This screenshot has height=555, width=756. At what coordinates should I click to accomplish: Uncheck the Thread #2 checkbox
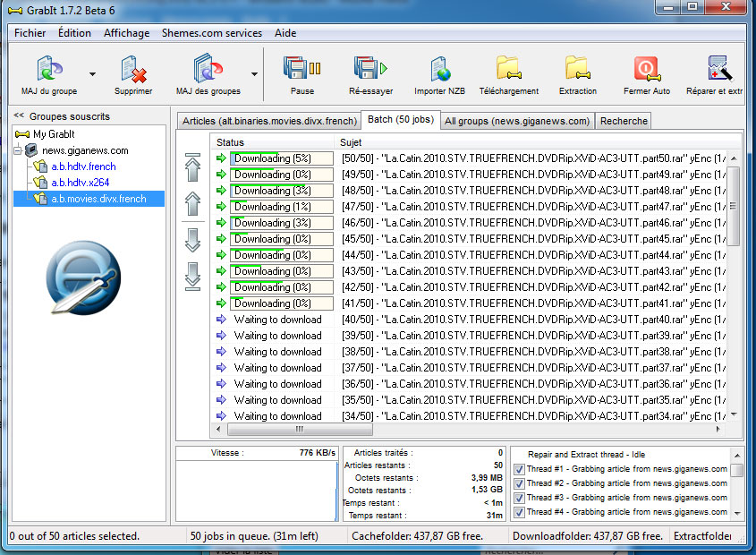pos(519,483)
